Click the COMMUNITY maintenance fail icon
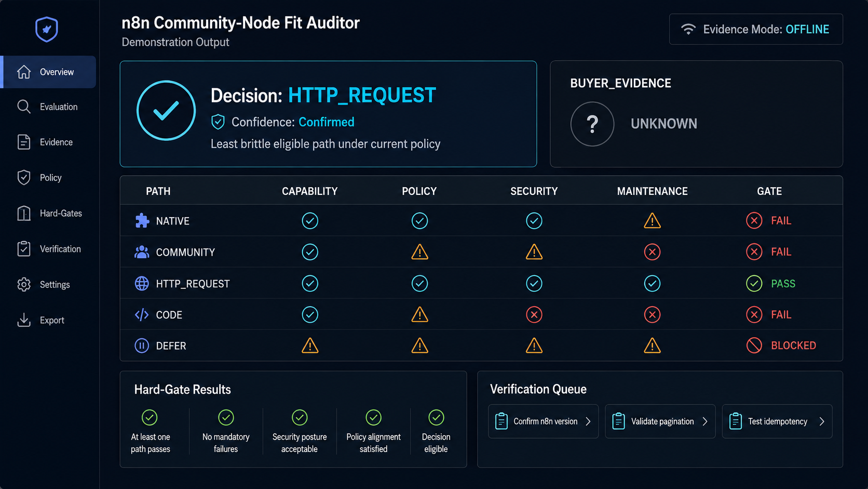The width and height of the screenshot is (868, 489). [x=652, y=252]
